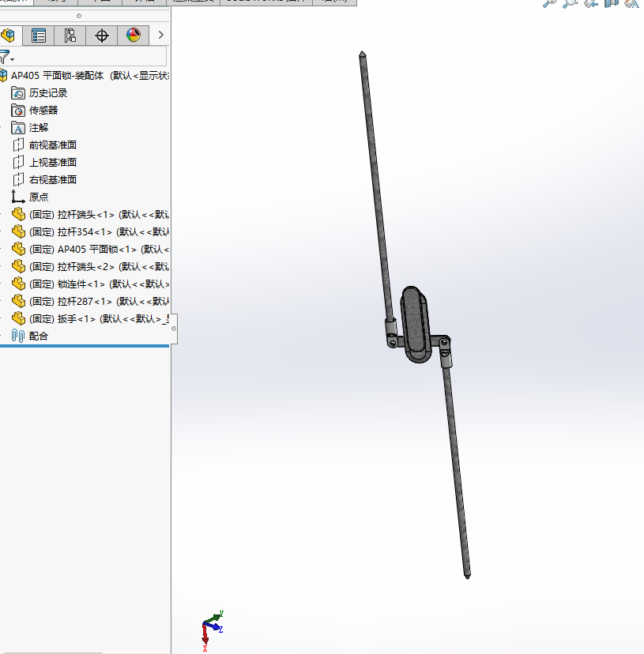This screenshot has height=654, width=644.
Task: Open the FeatureManager design tree tab
Action: 9,36
